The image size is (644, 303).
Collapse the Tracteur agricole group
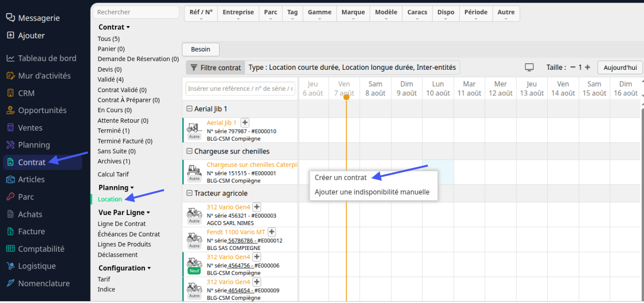(x=189, y=193)
